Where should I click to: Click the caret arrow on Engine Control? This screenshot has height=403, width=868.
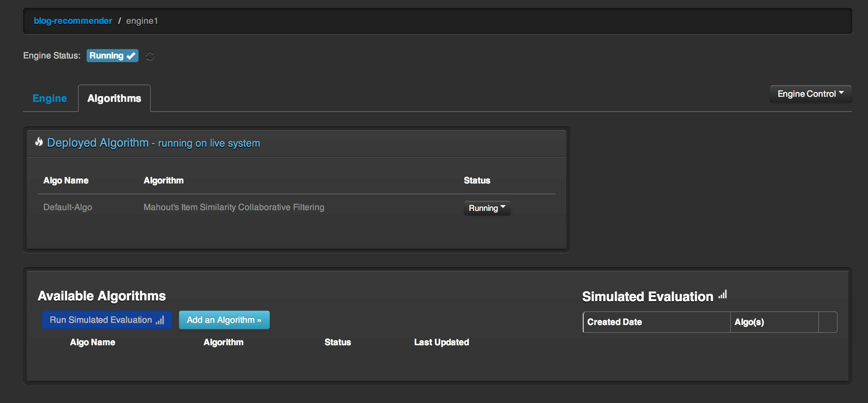(842, 93)
